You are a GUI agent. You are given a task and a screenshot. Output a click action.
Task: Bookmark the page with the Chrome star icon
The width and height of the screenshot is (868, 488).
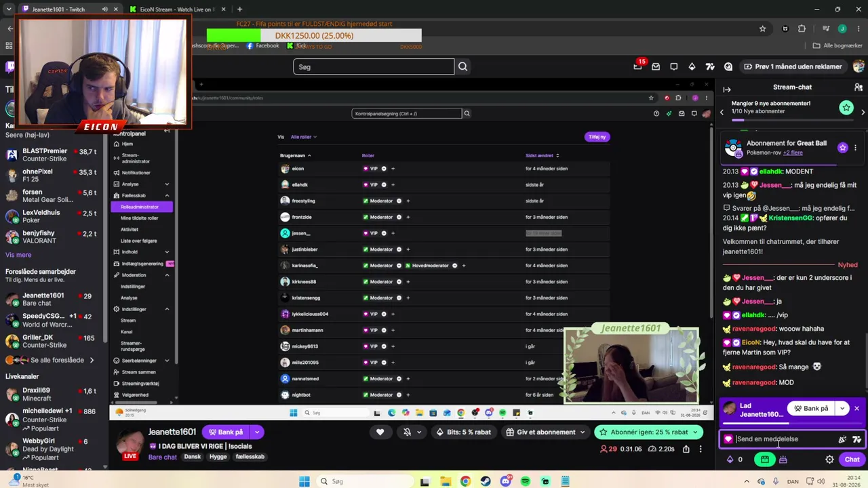click(762, 28)
